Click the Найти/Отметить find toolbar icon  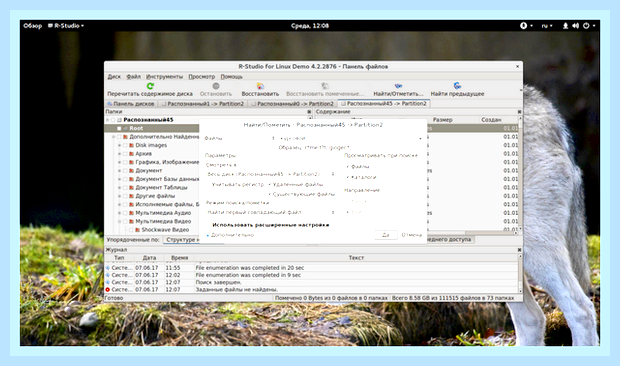tap(398, 86)
